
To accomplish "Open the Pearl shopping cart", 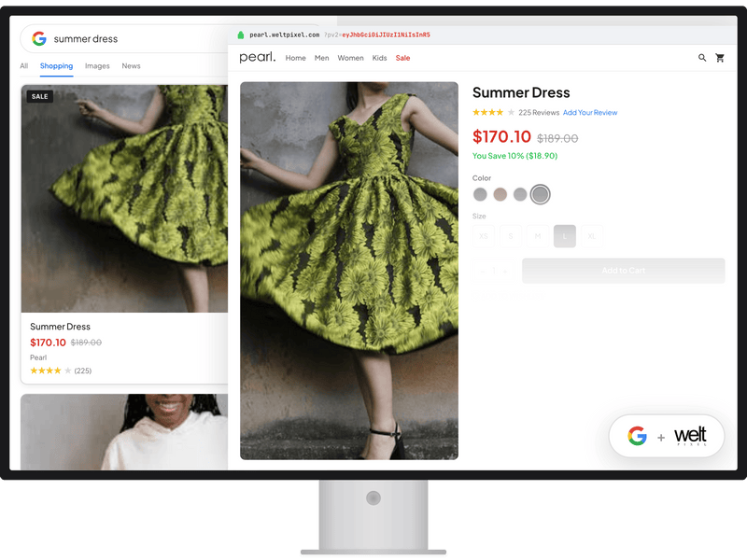I will (719, 58).
